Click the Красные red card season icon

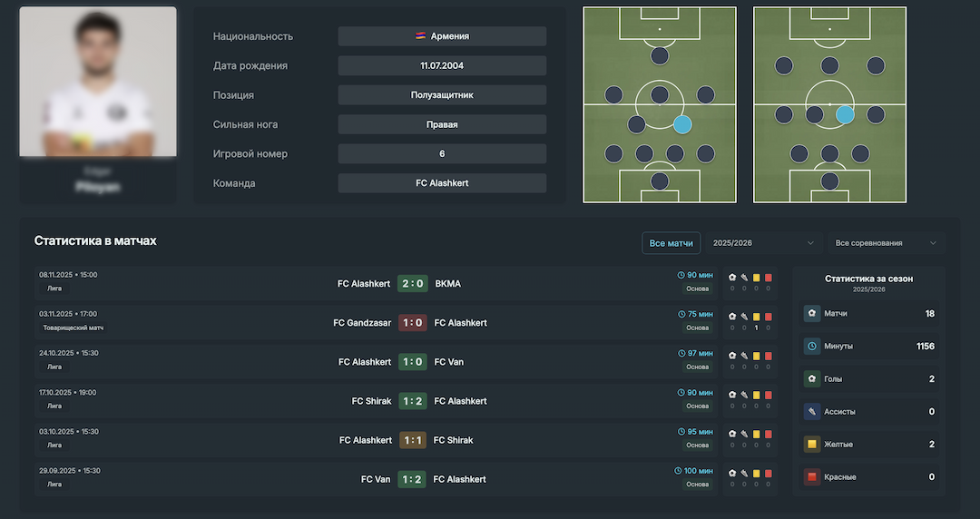[812, 477]
